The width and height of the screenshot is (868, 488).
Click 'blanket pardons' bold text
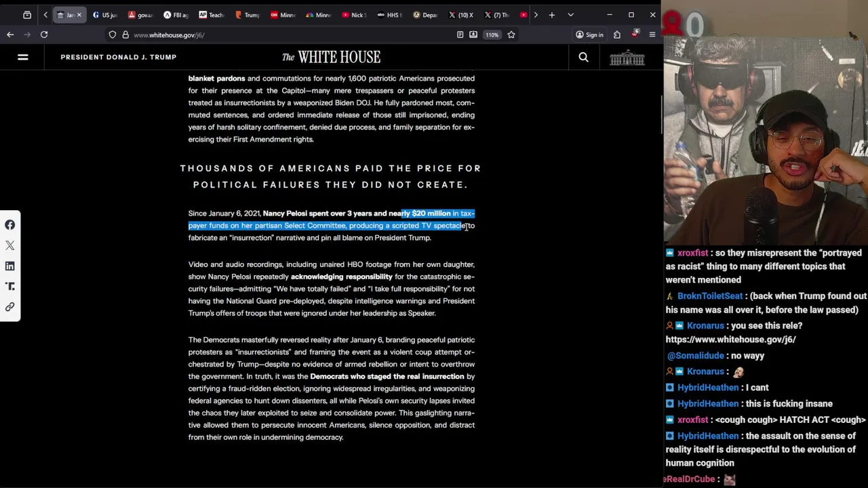pyautogui.click(x=216, y=79)
